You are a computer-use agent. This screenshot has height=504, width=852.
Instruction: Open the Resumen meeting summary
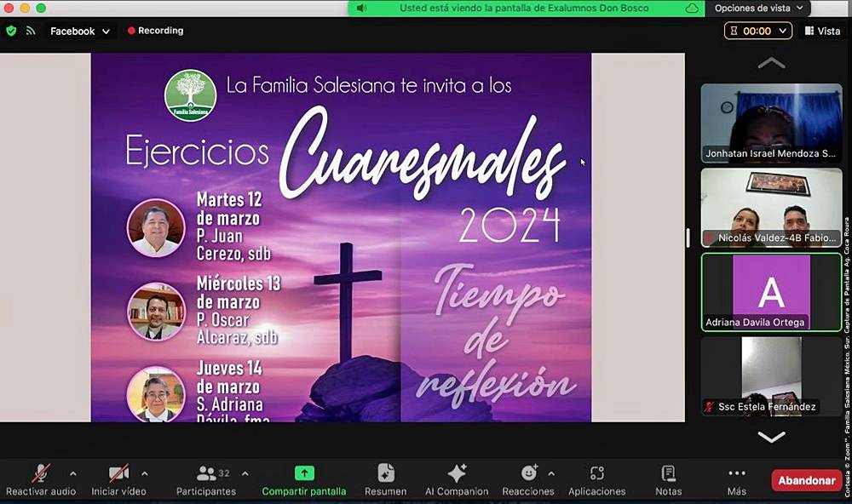click(385, 481)
